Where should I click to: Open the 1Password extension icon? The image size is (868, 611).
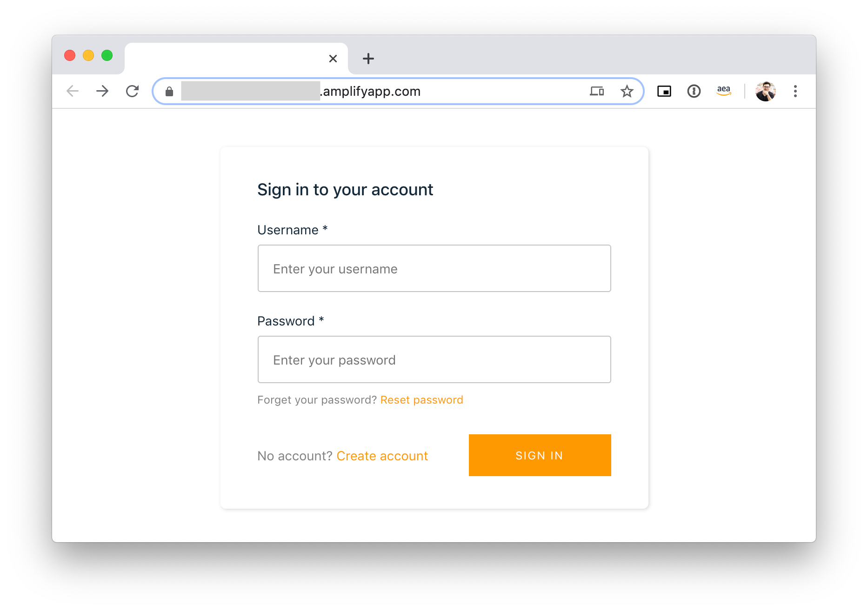pos(694,91)
